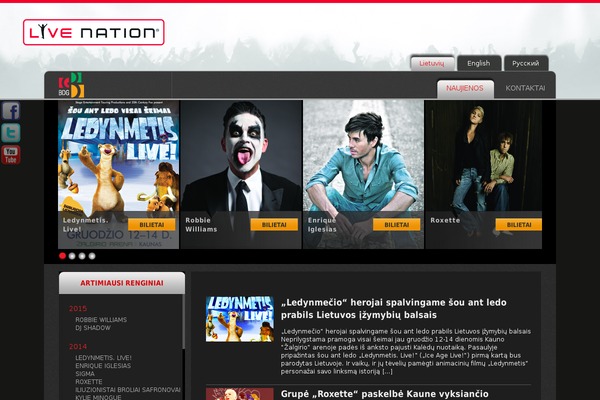Click the Robbie Williams carousel caption
Image resolution: width=600 pixels, height=400 pixels.
coord(201,225)
